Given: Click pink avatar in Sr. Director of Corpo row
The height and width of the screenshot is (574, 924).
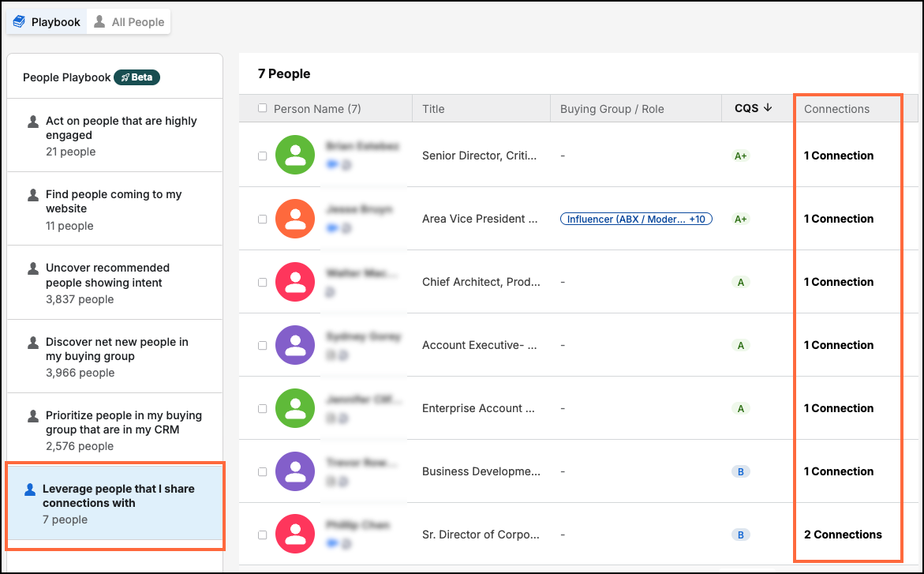Looking at the screenshot, I should pyautogui.click(x=294, y=534).
